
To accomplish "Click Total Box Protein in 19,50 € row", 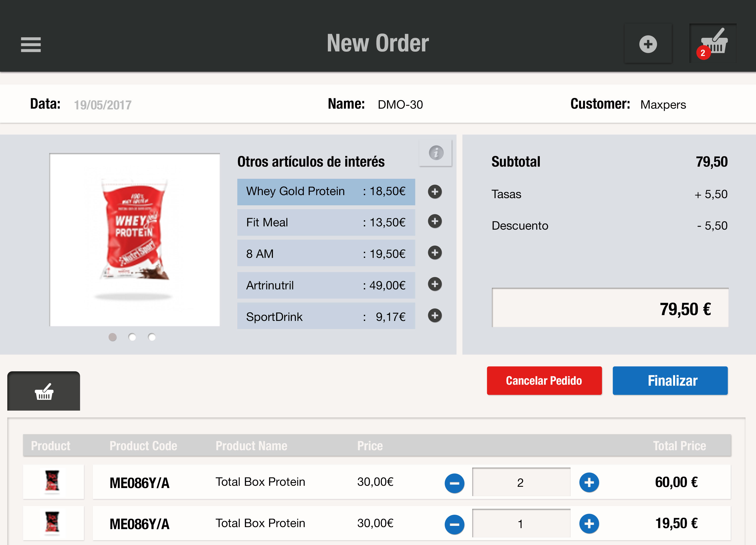I will click(260, 523).
